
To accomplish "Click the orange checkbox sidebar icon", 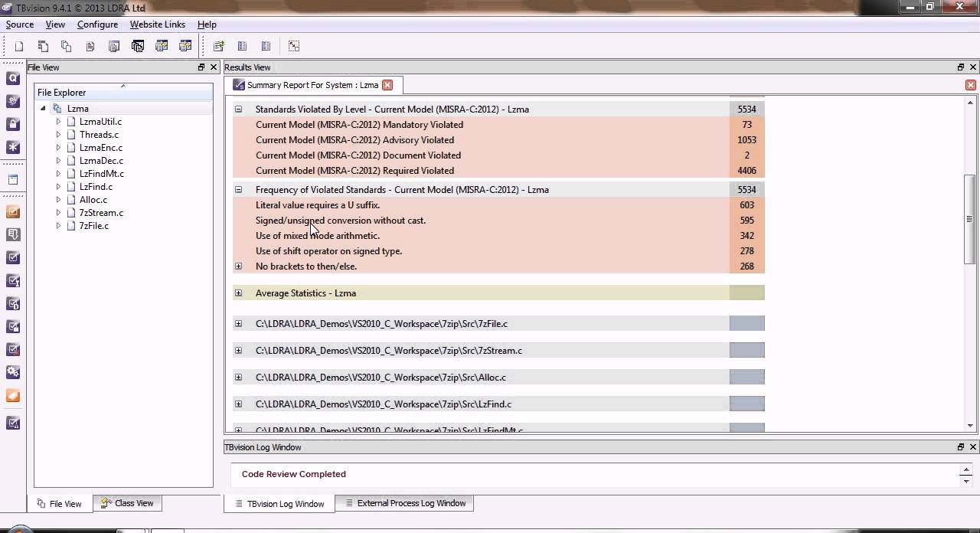I will 13,212.
